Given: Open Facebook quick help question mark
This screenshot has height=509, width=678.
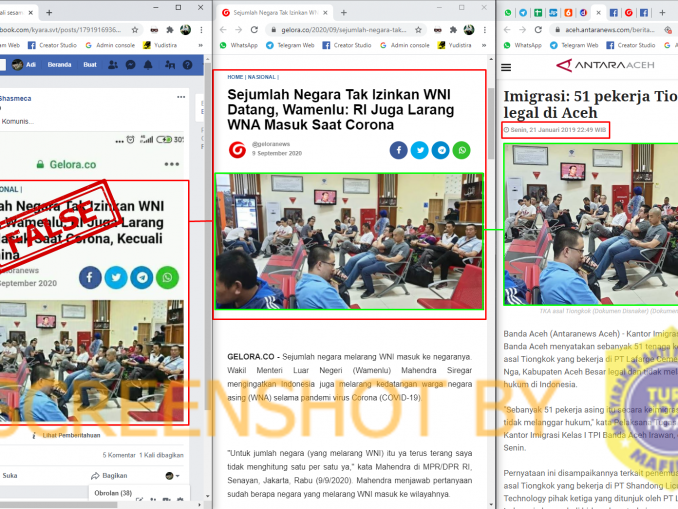Looking at the screenshot, I should point(187,65).
